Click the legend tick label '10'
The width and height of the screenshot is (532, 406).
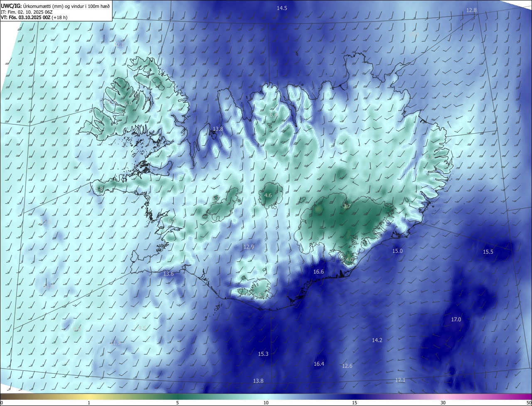pos(266,403)
